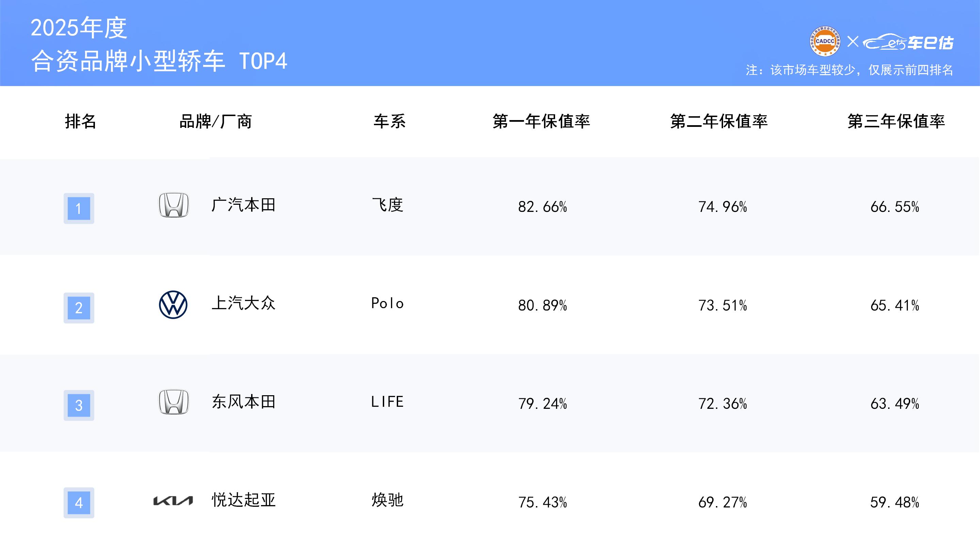Screen dimensions: 980x551
Task: Click the rank 4 number badge
Action: click(79, 503)
